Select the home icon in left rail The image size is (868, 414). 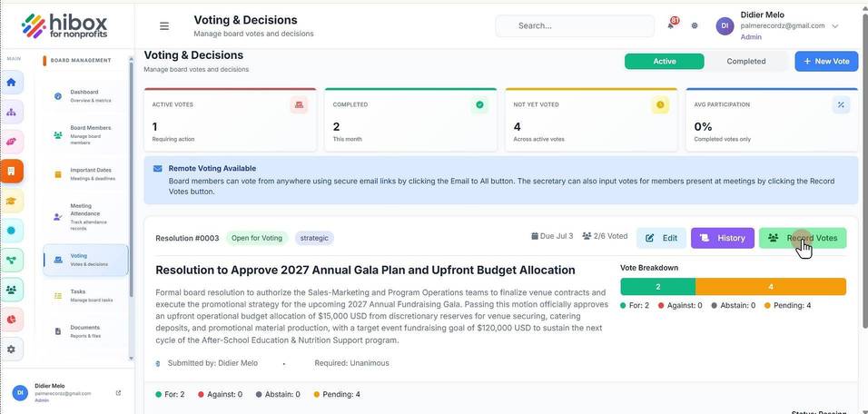pyautogui.click(x=11, y=83)
